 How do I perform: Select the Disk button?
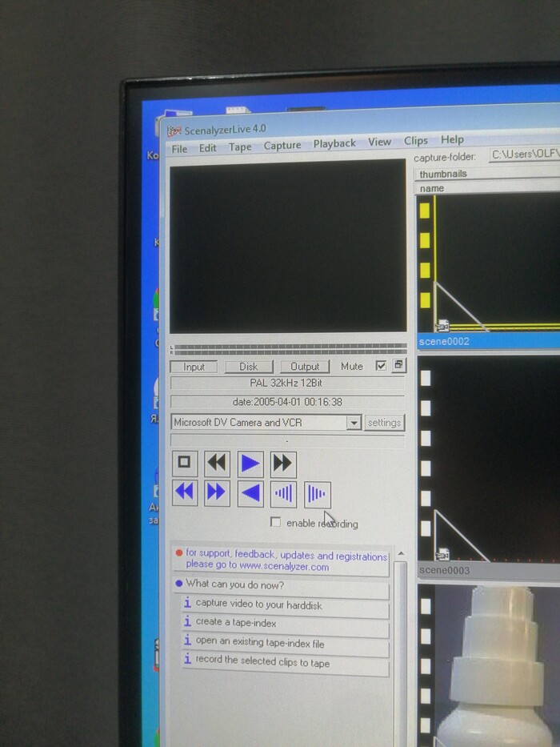[249, 367]
